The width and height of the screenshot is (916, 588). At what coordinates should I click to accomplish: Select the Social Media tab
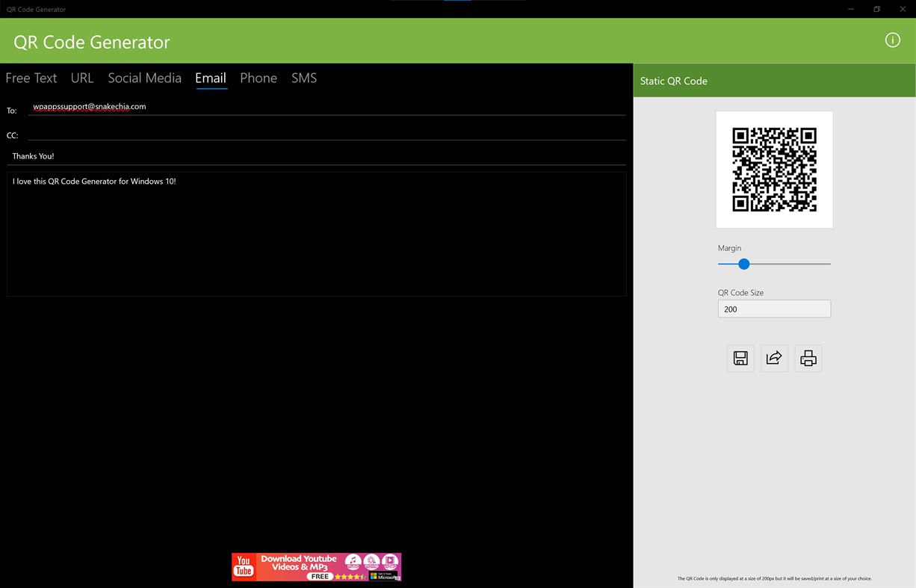144,78
